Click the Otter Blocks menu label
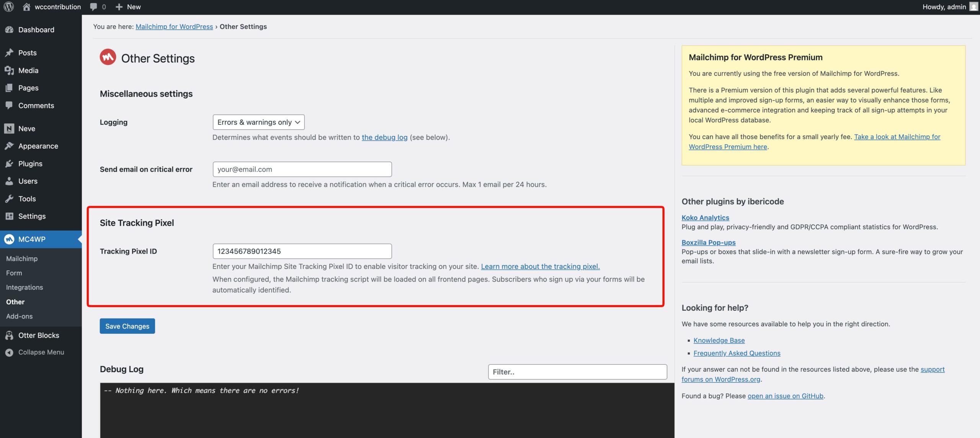 click(x=39, y=335)
